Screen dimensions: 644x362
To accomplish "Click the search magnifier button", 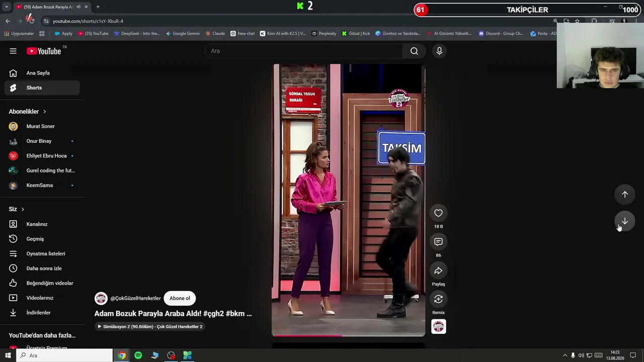I will point(414,51).
